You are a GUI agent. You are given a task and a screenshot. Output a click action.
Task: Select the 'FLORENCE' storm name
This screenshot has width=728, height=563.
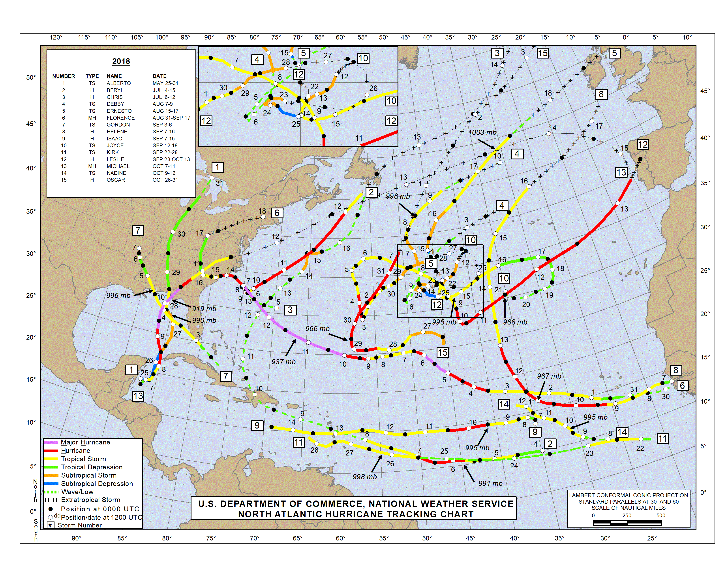[x=121, y=118]
